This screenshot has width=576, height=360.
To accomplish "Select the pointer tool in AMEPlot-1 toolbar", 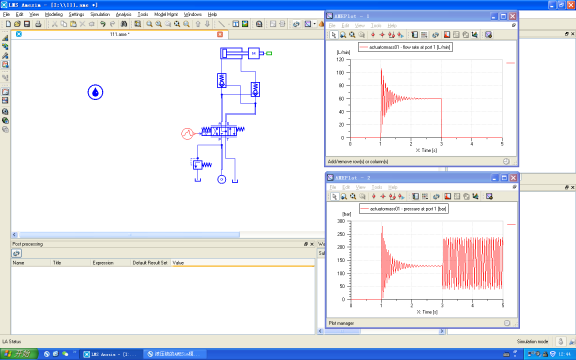I will coord(333,35).
